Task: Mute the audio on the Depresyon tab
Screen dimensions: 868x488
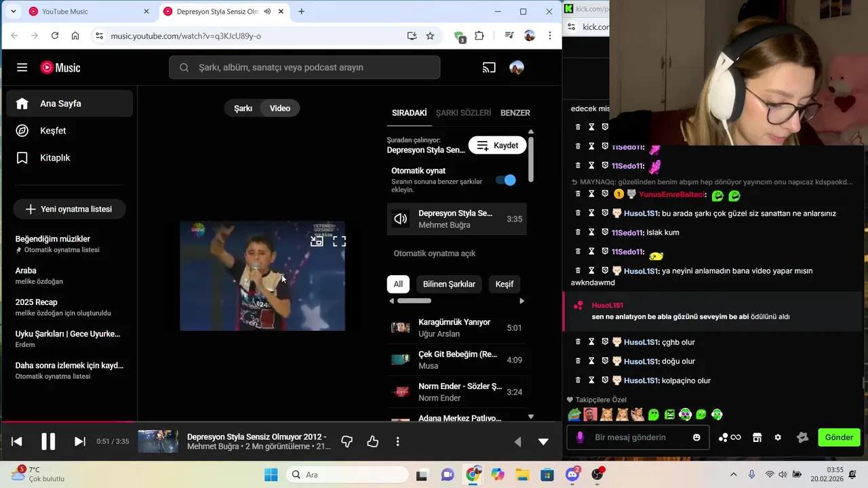Action: pos(267,12)
